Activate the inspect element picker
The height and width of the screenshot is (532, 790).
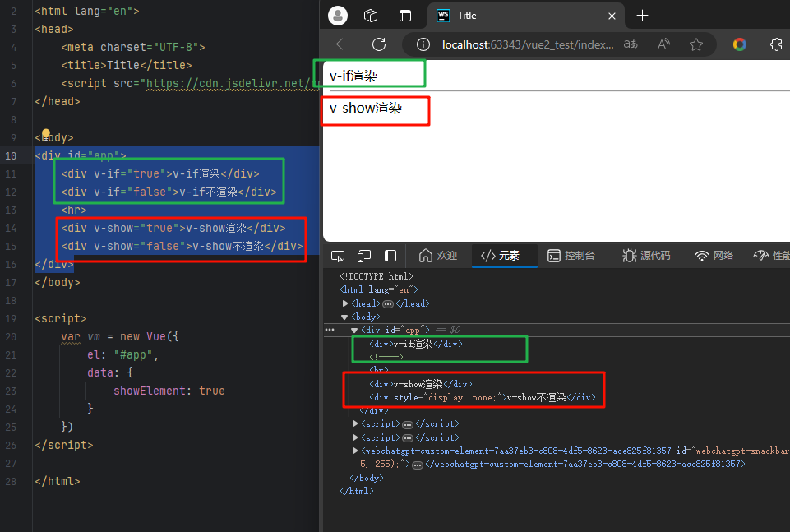pyautogui.click(x=338, y=256)
